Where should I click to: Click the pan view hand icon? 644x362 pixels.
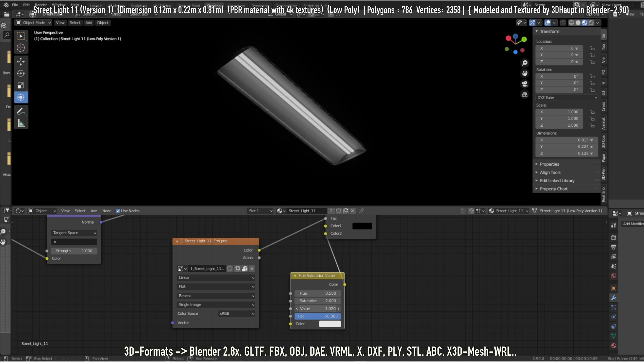click(525, 73)
